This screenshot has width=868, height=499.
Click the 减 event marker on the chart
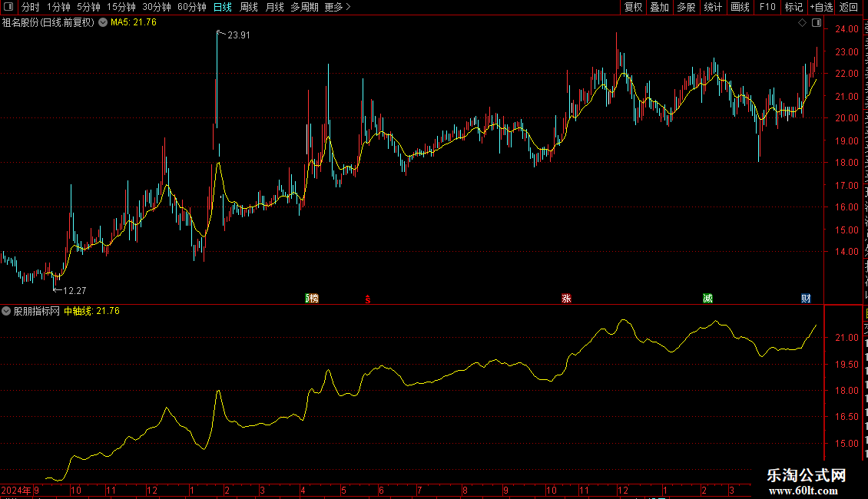click(707, 298)
